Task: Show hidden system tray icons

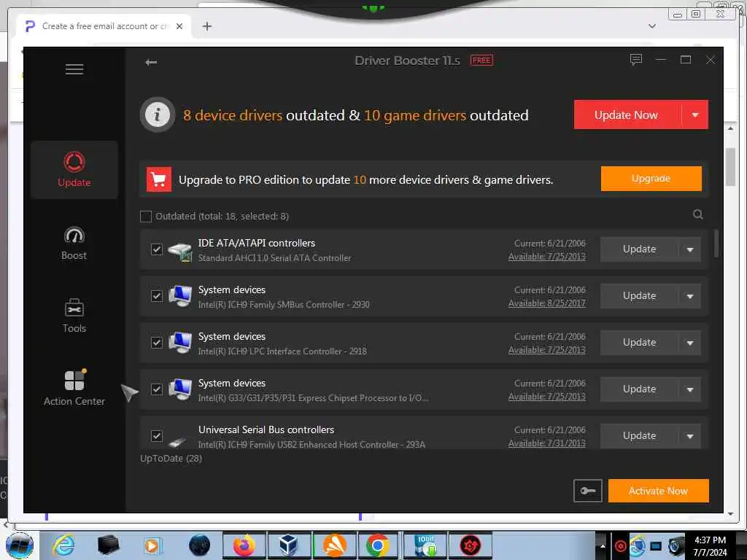Action: click(x=602, y=546)
